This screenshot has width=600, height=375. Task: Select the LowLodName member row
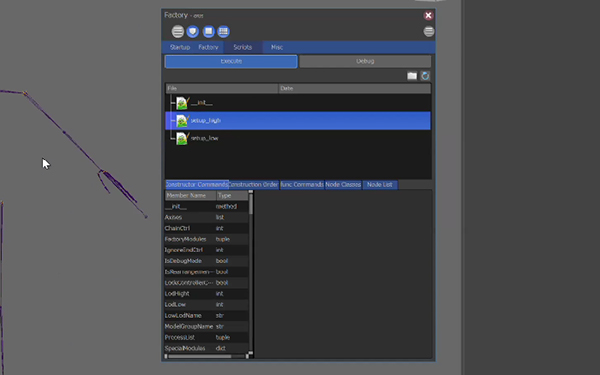206,315
